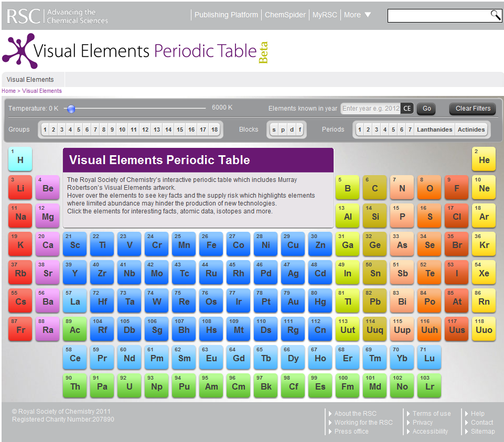Toggle the group 18 filter
504x442 pixels.
(x=214, y=130)
